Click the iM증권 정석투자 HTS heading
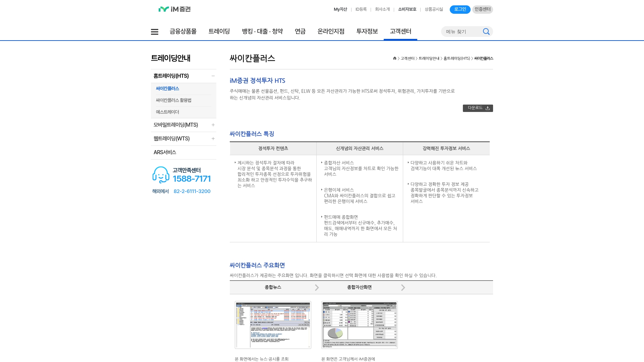Image resolution: width=644 pixels, height=362 pixels. [258, 81]
